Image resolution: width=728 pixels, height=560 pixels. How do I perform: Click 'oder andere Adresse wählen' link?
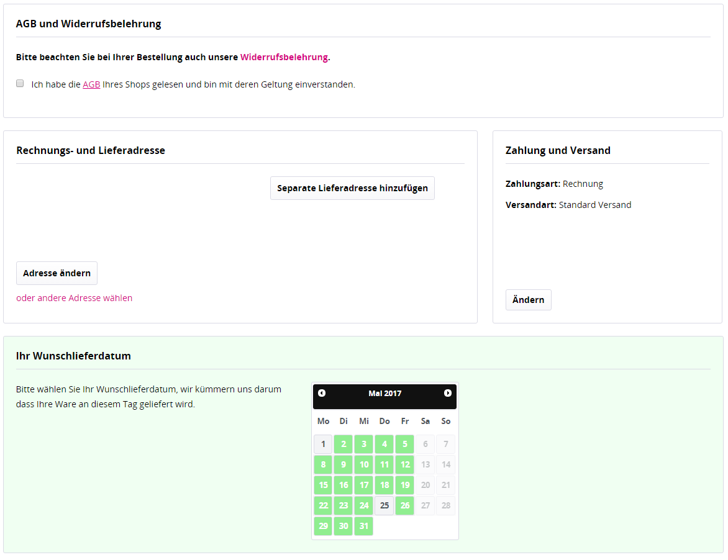(x=74, y=298)
